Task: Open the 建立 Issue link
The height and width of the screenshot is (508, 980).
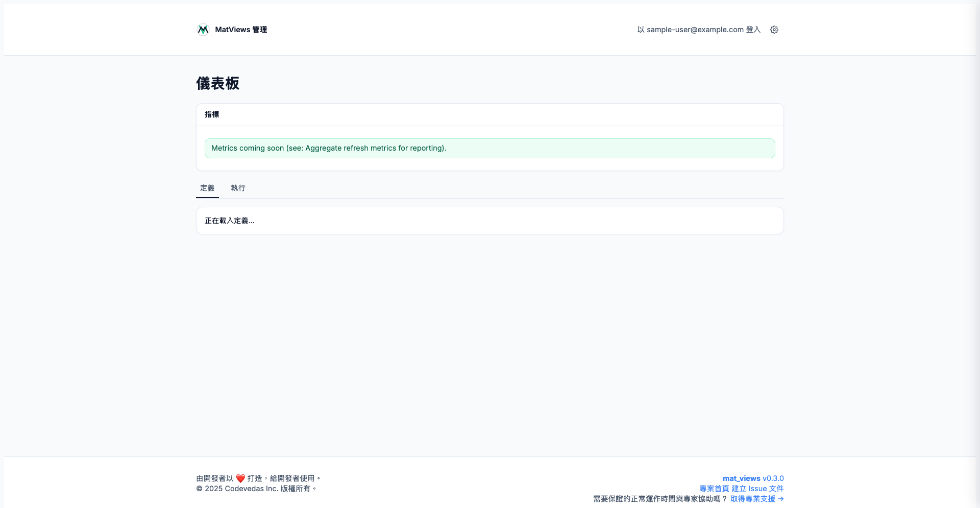Action: pyautogui.click(x=749, y=489)
